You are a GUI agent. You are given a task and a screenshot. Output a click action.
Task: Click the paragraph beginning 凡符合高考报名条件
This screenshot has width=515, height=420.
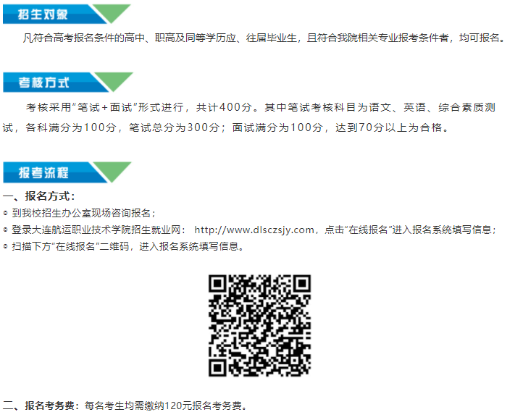point(264,38)
